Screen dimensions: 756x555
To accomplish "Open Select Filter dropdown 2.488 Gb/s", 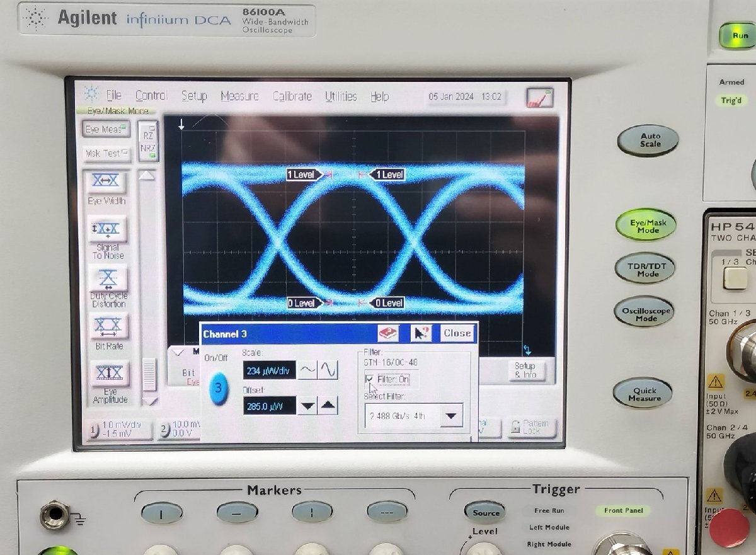I will point(413,416).
